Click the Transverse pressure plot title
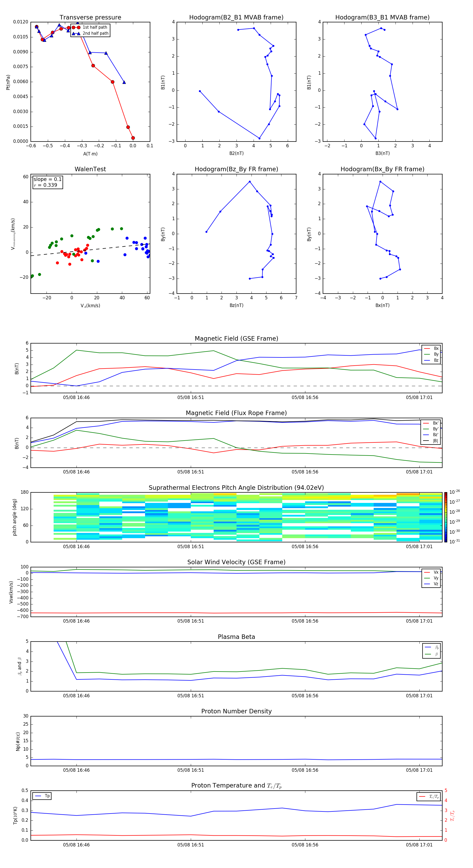The image size is (473, 868). [x=90, y=18]
